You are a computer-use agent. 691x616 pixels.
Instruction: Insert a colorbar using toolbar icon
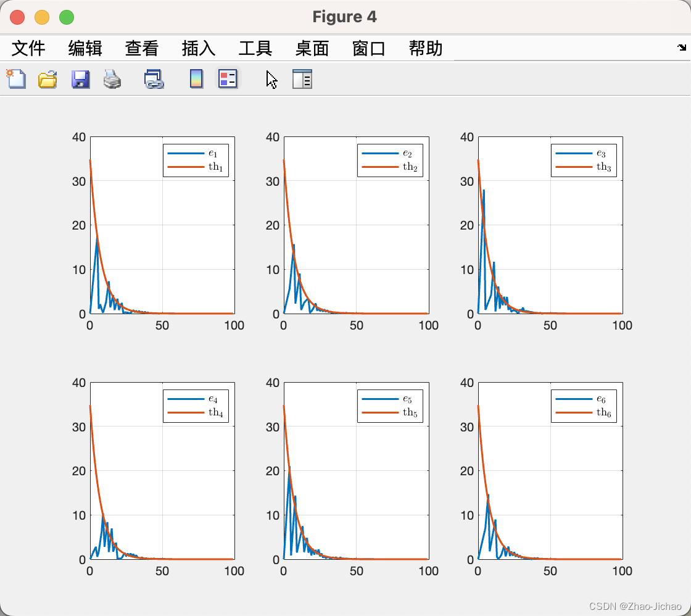click(x=197, y=80)
